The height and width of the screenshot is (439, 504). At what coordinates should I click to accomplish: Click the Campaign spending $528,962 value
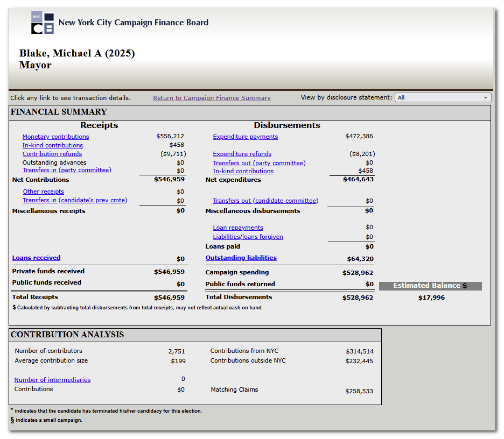click(358, 273)
